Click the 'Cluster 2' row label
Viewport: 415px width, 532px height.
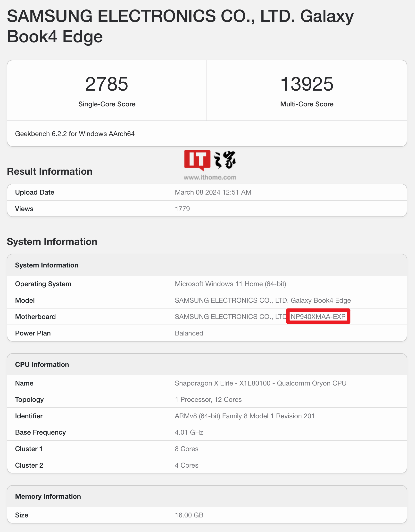pyautogui.click(x=29, y=465)
